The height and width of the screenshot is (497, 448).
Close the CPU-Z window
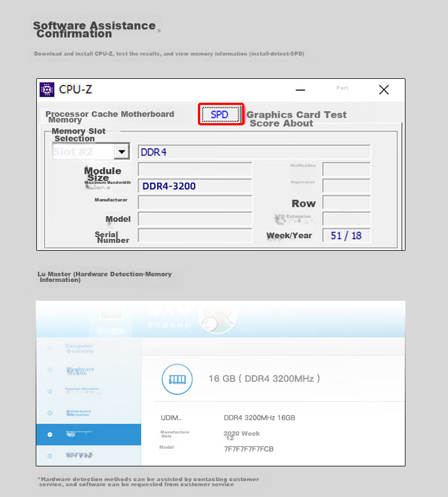384,90
